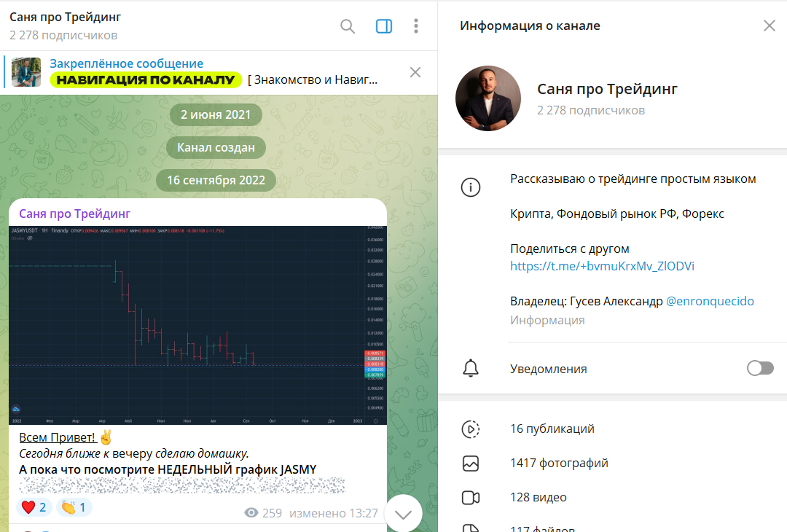Viewport: 787px width, 532px height.
Task: Close the channel information panel
Action: pos(770,25)
